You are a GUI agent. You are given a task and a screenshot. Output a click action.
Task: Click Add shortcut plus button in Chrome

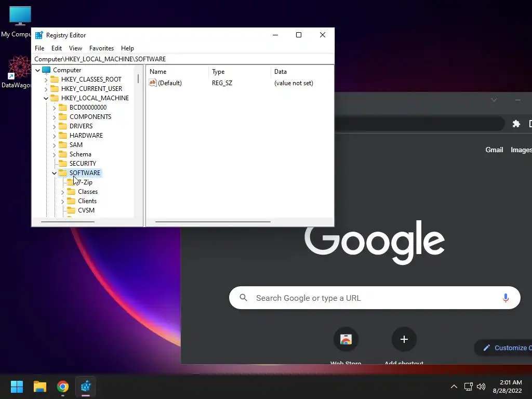(x=404, y=339)
